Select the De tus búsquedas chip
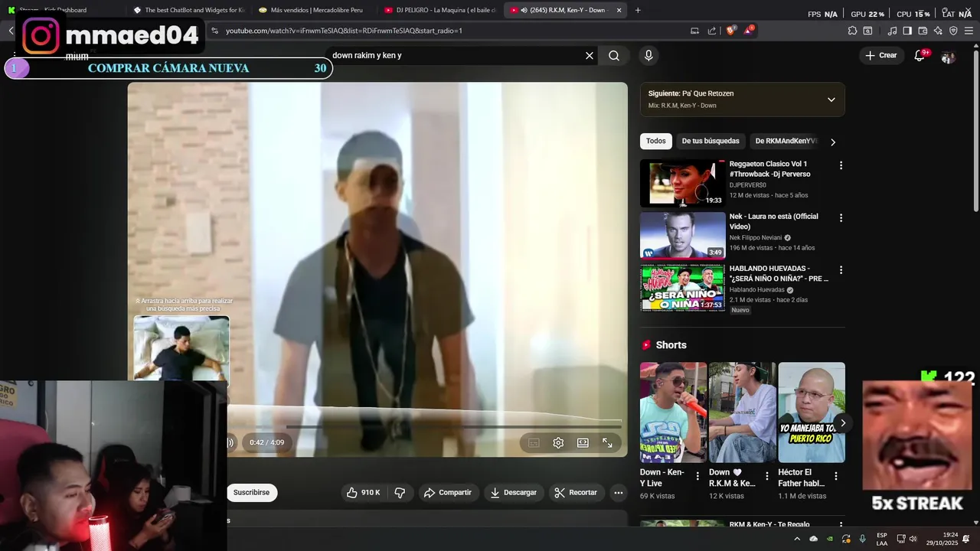This screenshot has width=980, height=551. [710, 141]
